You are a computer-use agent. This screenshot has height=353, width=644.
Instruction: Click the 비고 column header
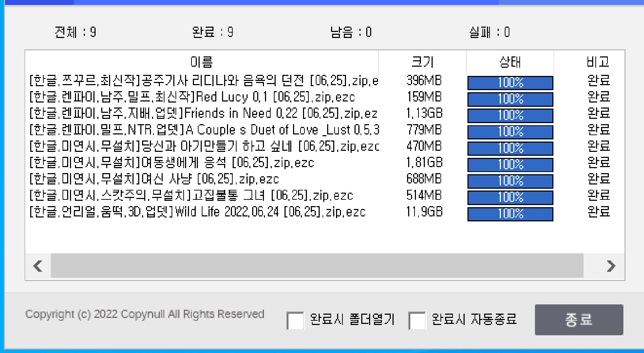tap(598, 62)
